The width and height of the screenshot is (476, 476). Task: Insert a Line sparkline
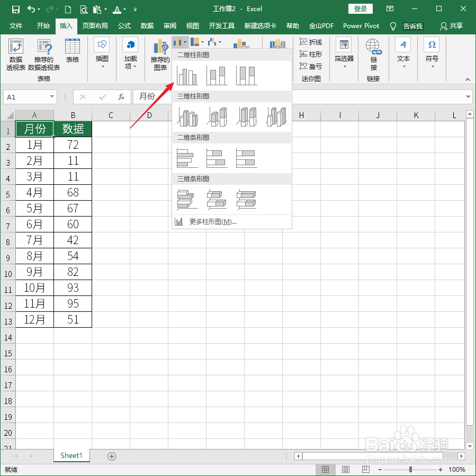point(310,42)
